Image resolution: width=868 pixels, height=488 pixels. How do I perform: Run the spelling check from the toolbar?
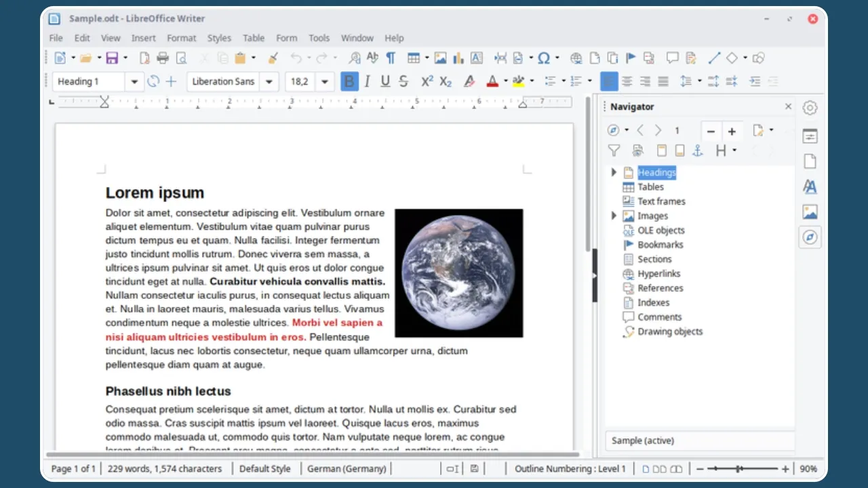click(372, 58)
